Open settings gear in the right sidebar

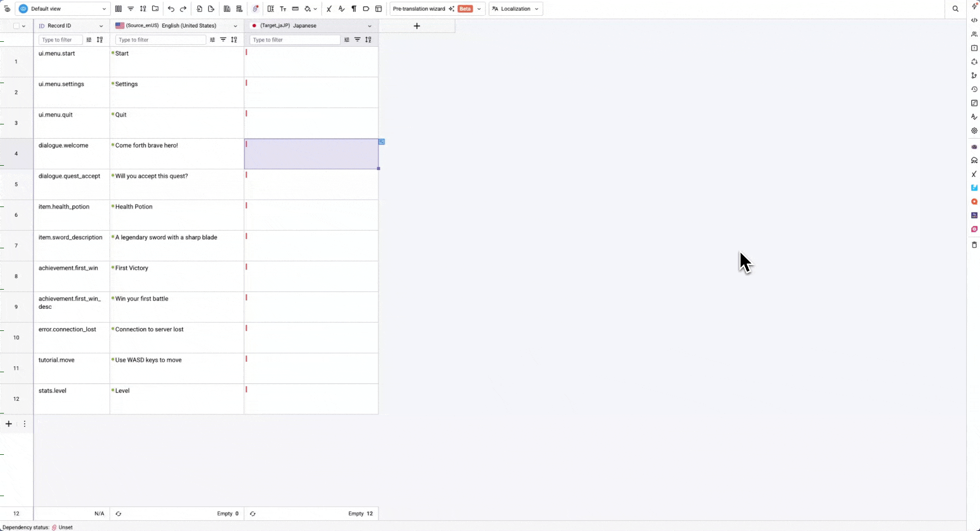pyautogui.click(x=974, y=130)
